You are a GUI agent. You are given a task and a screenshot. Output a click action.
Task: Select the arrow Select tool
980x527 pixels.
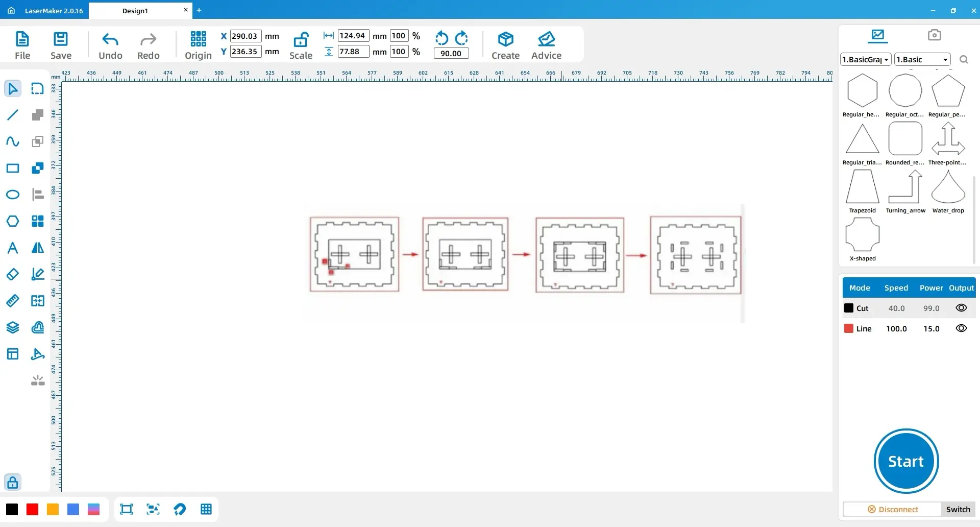tap(13, 88)
